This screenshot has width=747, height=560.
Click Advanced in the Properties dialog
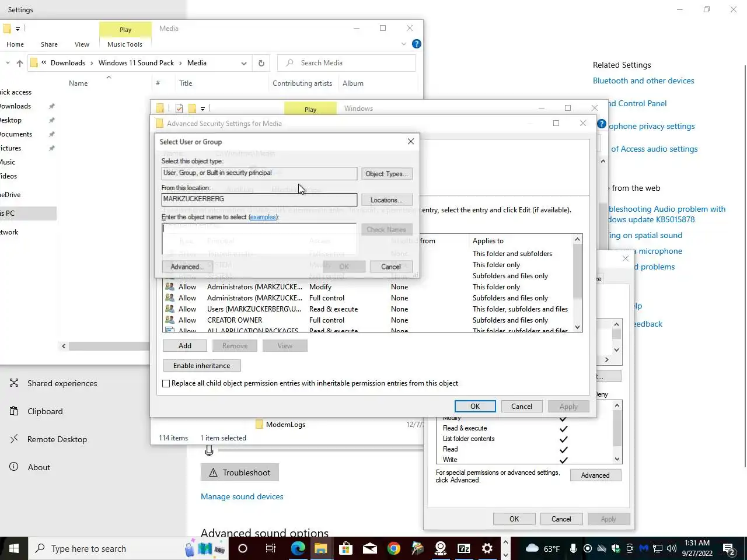click(x=595, y=475)
